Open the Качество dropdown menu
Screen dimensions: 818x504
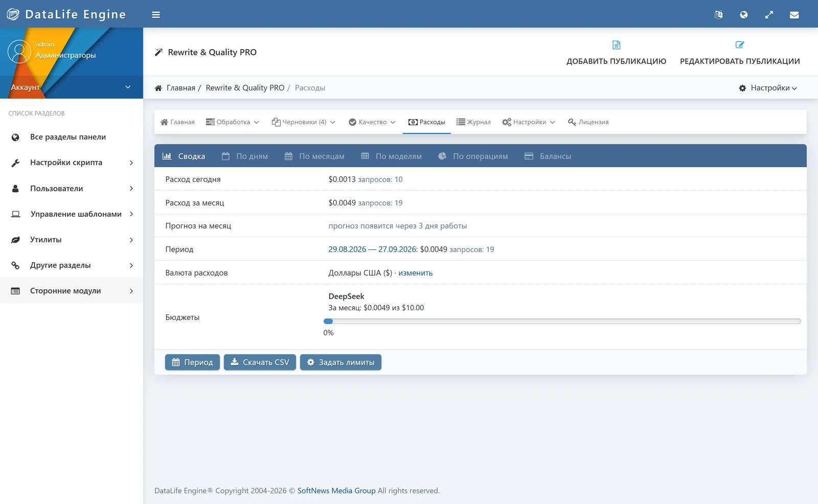(372, 122)
